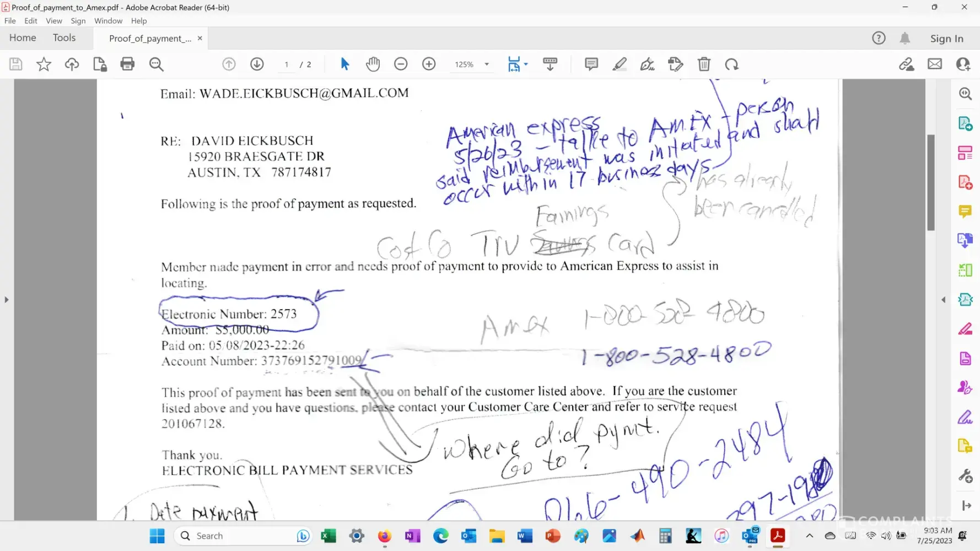Screen dimensions: 980x551
Task: Click the Zoom in plus icon
Action: point(429,64)
